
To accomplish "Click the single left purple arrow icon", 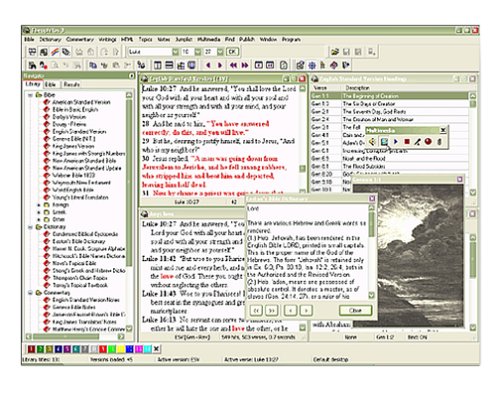I will [209, 65].
